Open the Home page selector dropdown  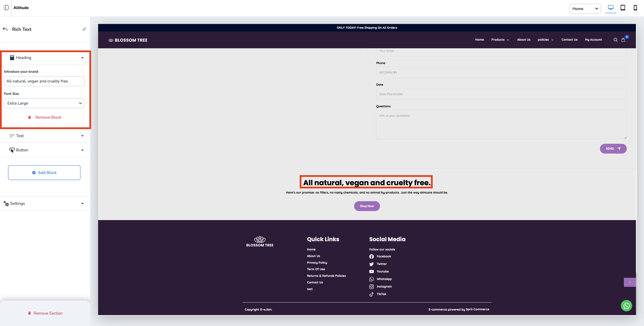click(585, 9)
